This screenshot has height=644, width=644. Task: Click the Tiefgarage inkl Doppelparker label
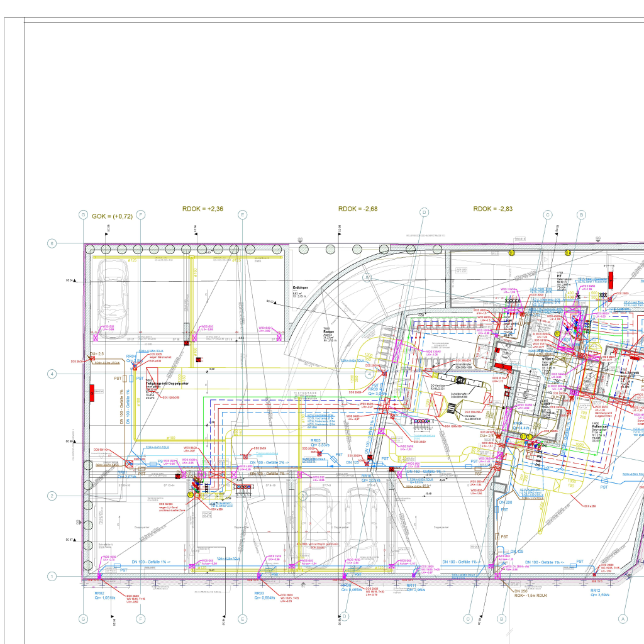click(x=167, y=383)
